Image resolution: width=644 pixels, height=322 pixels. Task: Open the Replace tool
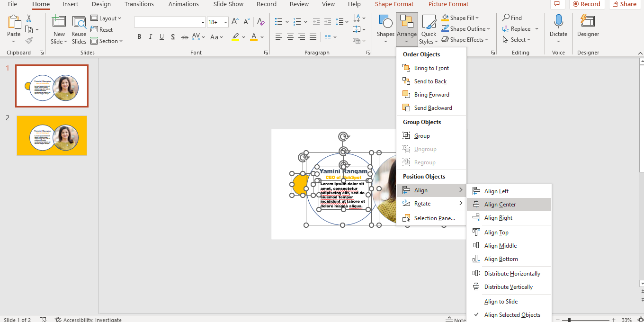[x=518, y=28]
